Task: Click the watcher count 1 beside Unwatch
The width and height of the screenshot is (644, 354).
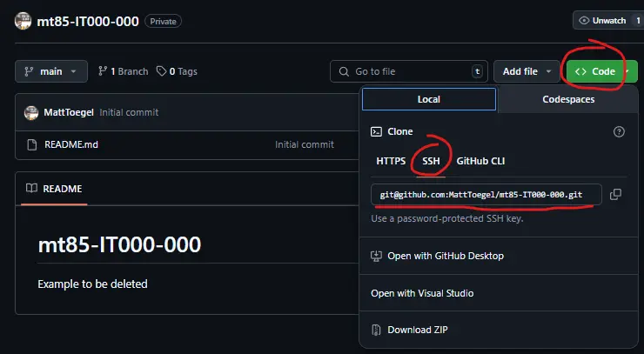Action: pos(638,21)
